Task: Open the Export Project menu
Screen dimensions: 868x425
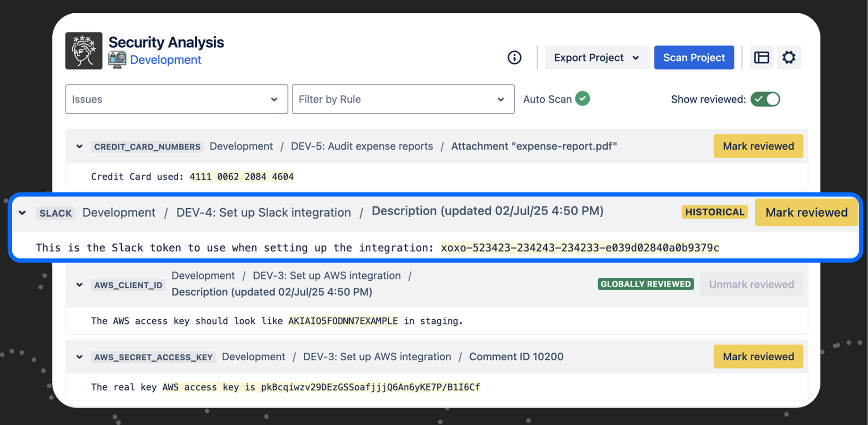Action: coord(596,57)
